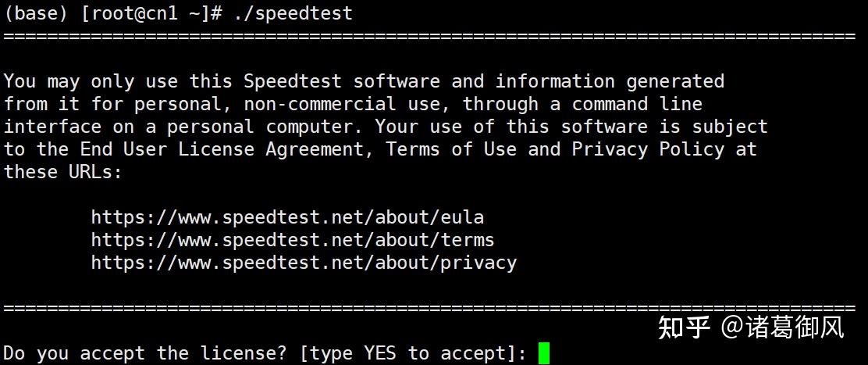
Task: Open the speedtest.net terms URL
Action: pos(293,239)
